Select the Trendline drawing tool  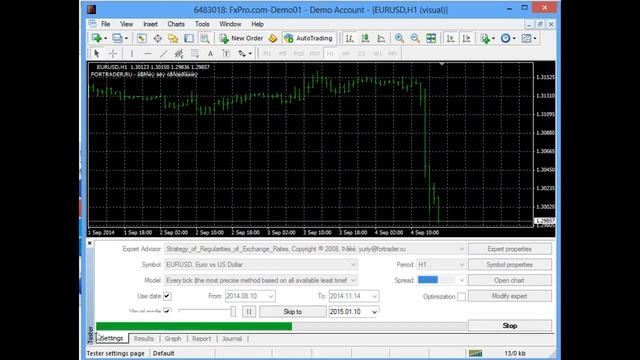click(x=163, y=53)
